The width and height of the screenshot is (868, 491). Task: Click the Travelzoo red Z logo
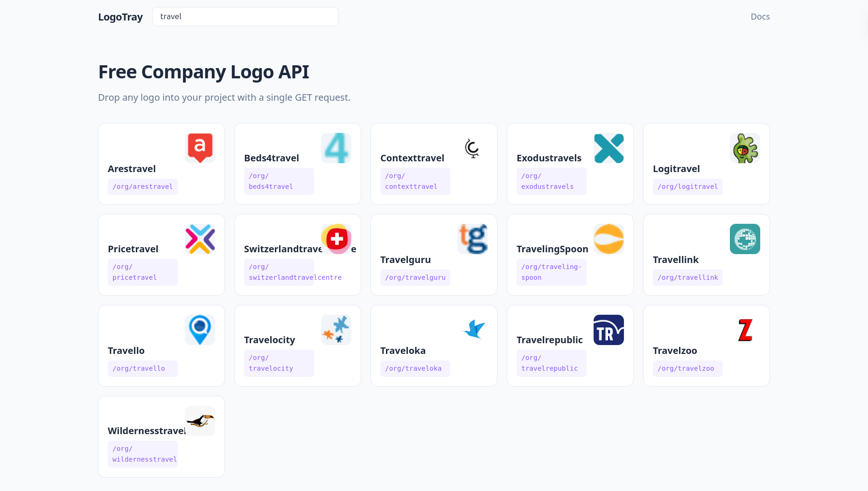click(x=745, y=330)
